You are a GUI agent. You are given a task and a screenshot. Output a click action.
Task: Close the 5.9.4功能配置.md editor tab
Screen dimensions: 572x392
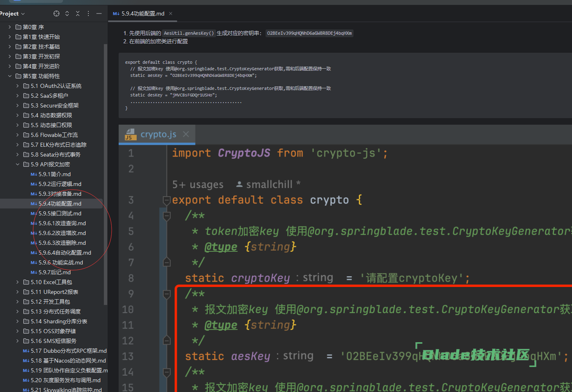(x=171, y=13)
